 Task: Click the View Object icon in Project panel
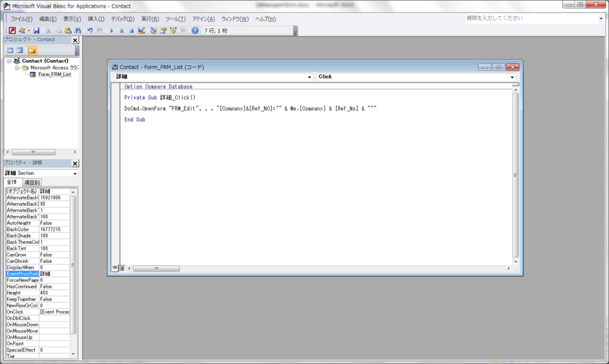pos(20,51)
